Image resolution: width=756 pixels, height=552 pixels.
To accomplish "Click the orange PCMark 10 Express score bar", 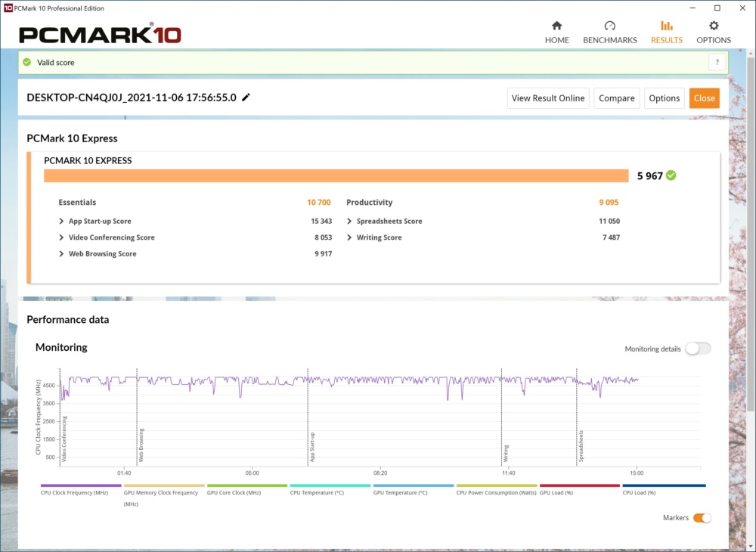I will (336, 176).
